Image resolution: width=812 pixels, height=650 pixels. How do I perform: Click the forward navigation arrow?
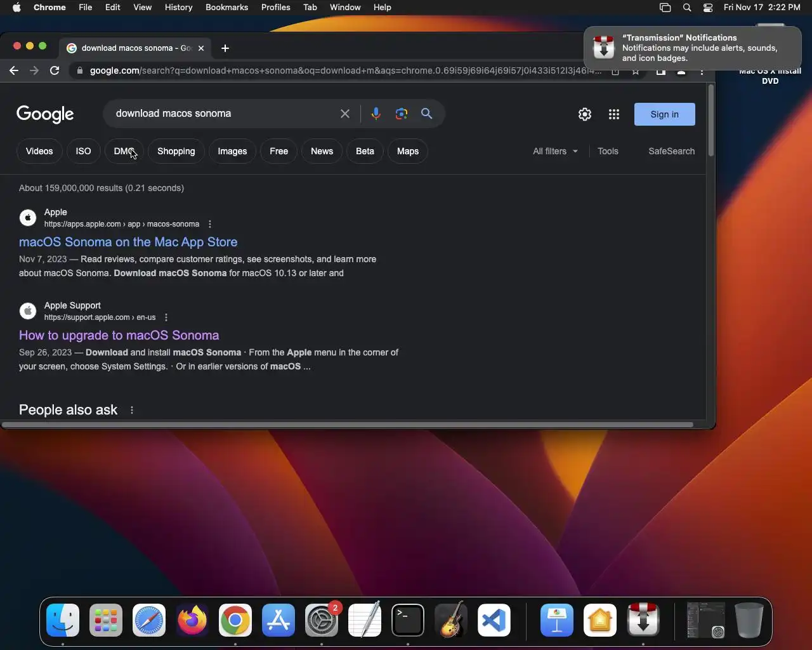click(x=34, y=70)
